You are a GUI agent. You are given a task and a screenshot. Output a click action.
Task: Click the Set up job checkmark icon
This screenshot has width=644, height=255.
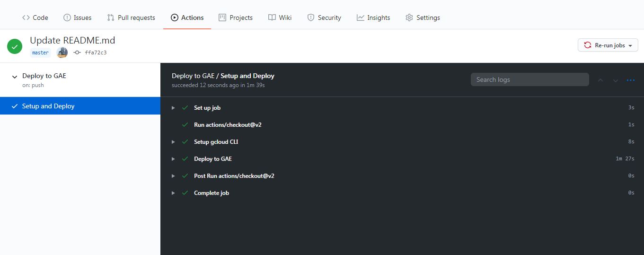coord(185,108)
